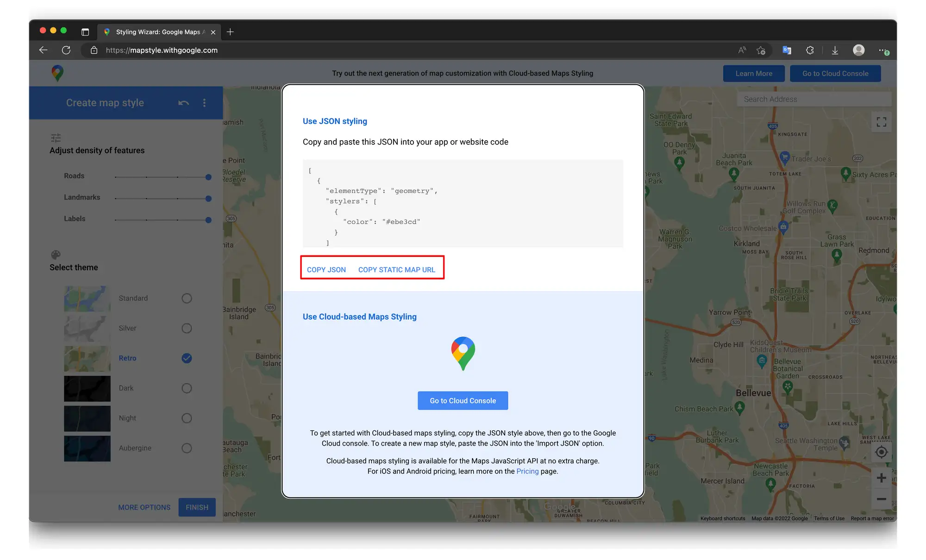Open the Terms of Use link
The image size is (926, 560).
click(829, 518)
